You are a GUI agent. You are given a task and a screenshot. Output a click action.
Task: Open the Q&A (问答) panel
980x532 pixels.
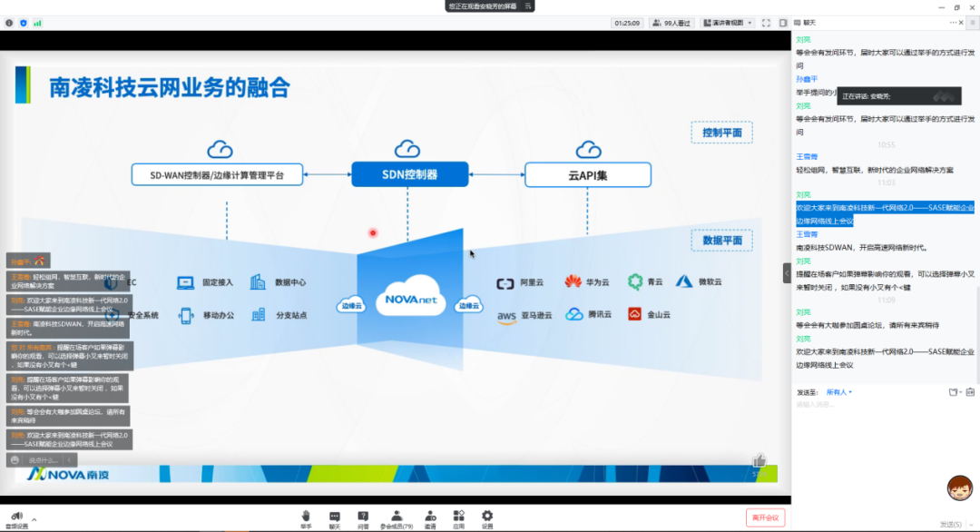tap(363, 519)
